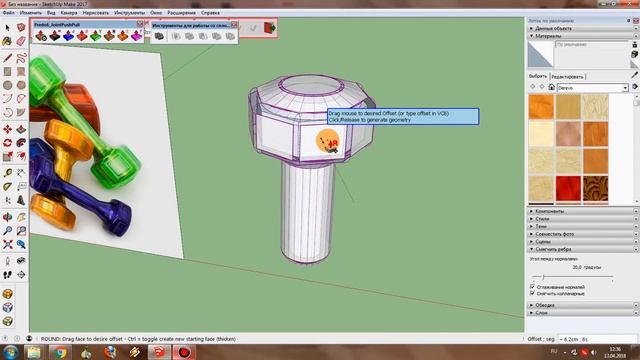Open the Нарисовать menu
The width and height of the screenshot is (640, 360).
click(96, 13)
